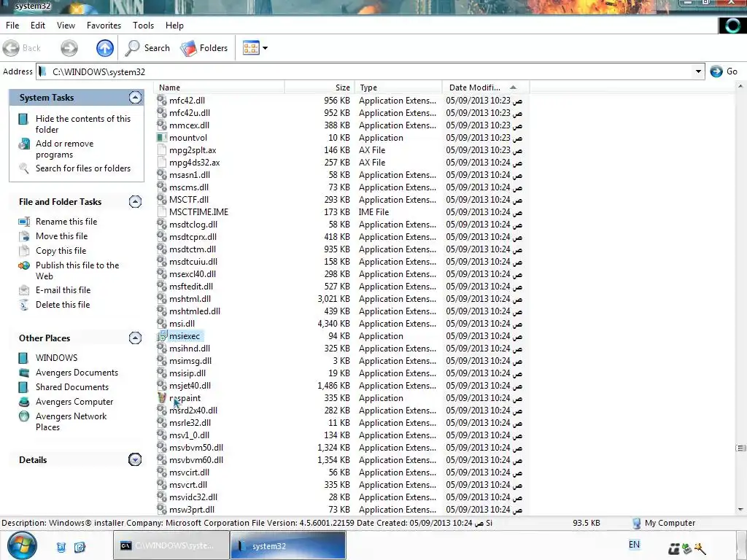Click the Shared Documents folder icon
The width and height of the screenshot is (747, 560).
click(23, 387)
